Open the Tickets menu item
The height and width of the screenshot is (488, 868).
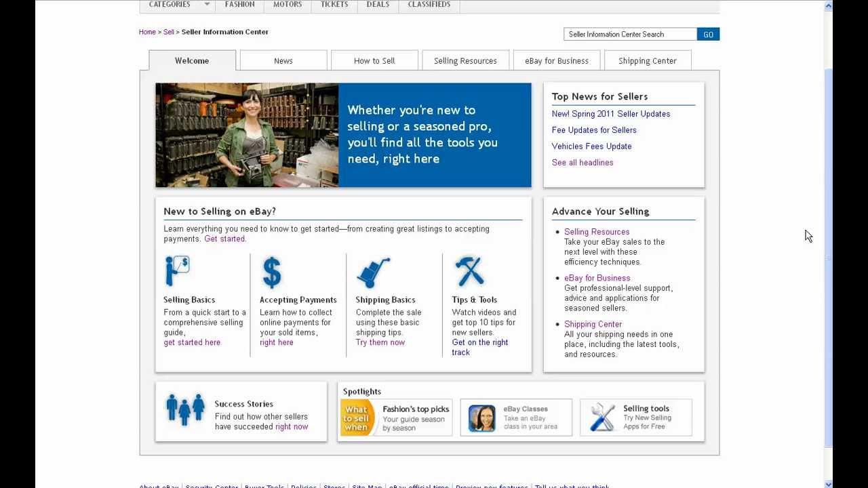[x=334, y=5]
